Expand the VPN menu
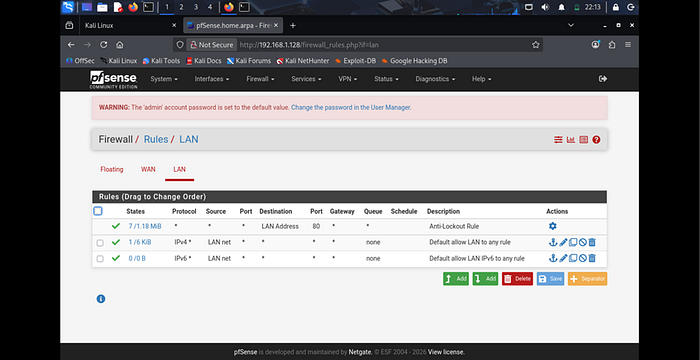The height and width of the screenshot is (360, 700). [x=348, y=79]
